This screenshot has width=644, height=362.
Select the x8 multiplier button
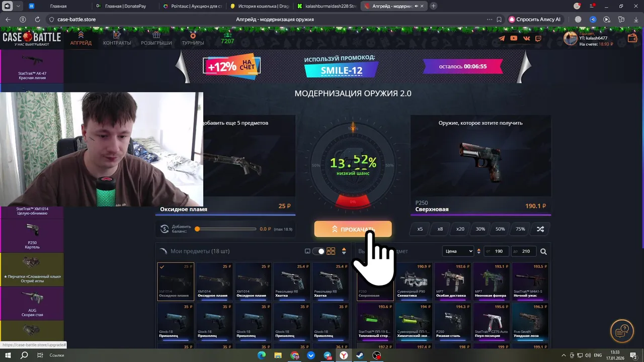click(440, 229)
